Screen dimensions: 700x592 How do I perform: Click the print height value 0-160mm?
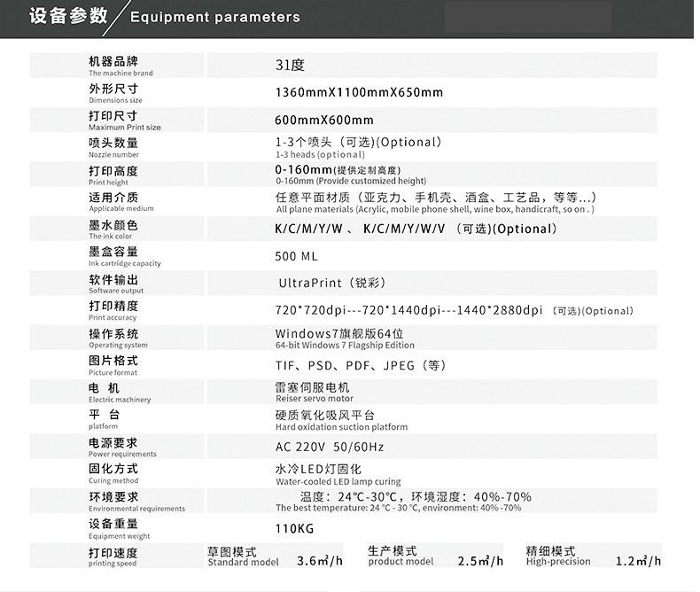(303, 169)
